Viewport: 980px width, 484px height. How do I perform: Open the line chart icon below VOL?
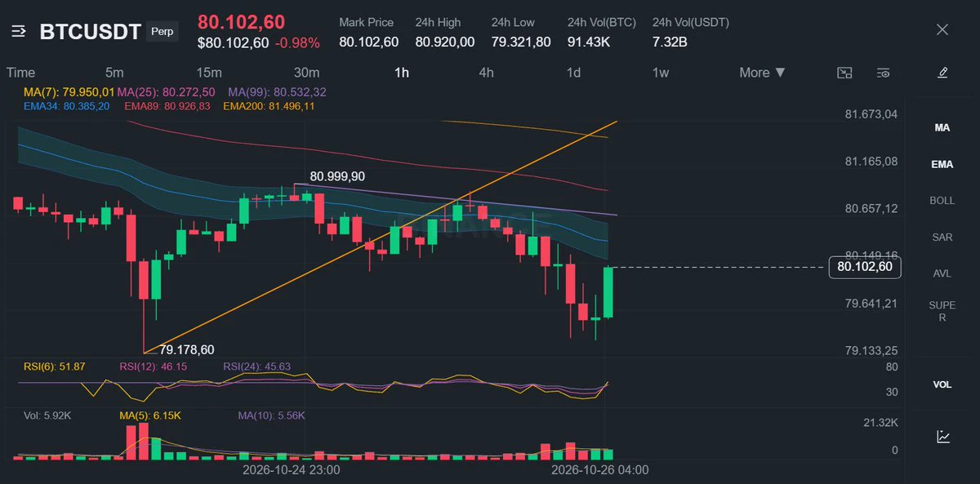942,437
